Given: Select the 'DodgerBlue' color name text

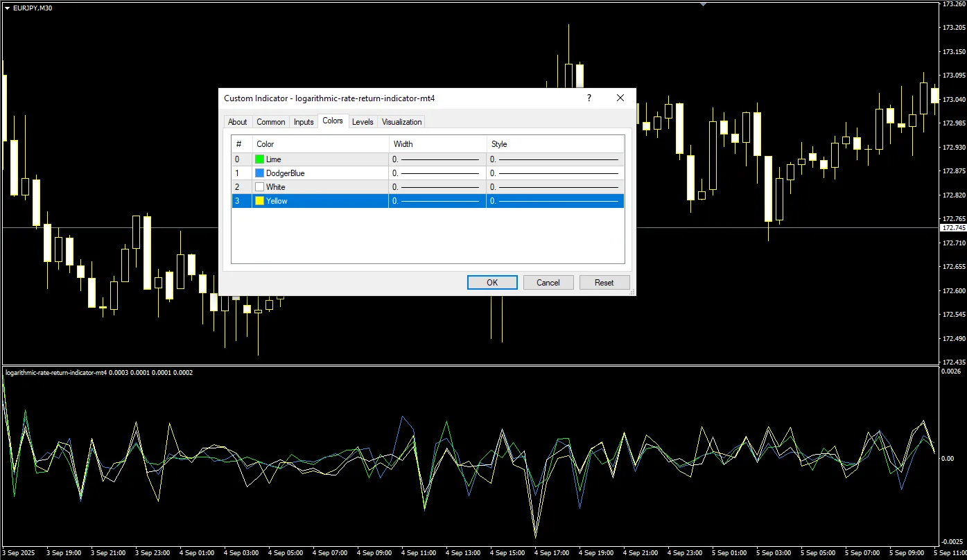Looking at the screenshot, I should [286, 173].
